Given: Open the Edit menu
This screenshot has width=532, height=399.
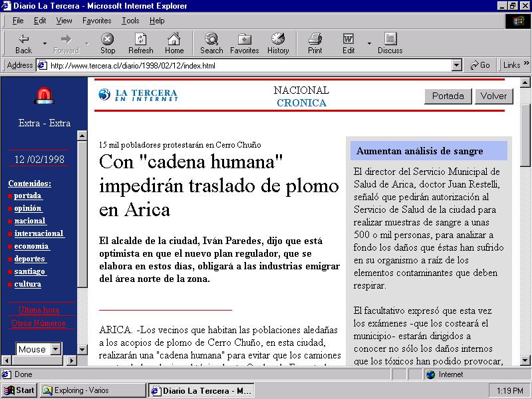Looking at the screenshot, I should (x=40, y=21).
